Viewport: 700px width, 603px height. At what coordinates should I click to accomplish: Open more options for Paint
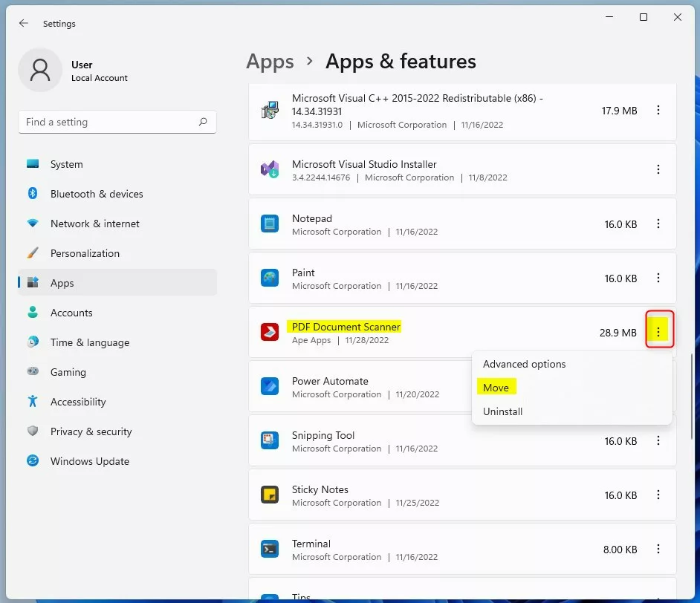[x=658, y=278]
